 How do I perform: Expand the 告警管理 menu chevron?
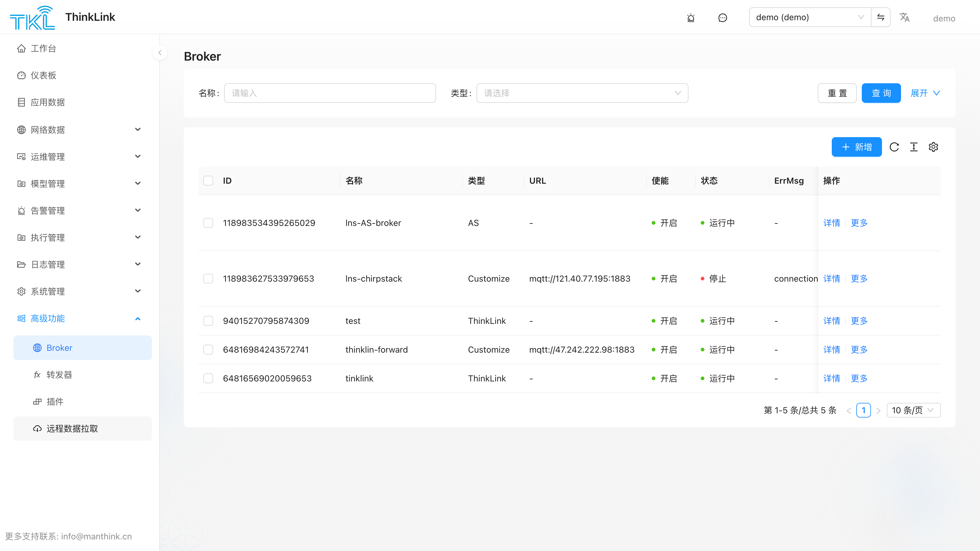(138, 211)
